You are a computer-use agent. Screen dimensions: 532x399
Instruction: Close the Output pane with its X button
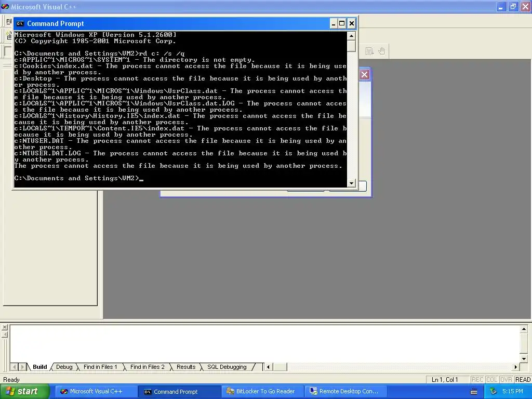(x=4, y=327)
